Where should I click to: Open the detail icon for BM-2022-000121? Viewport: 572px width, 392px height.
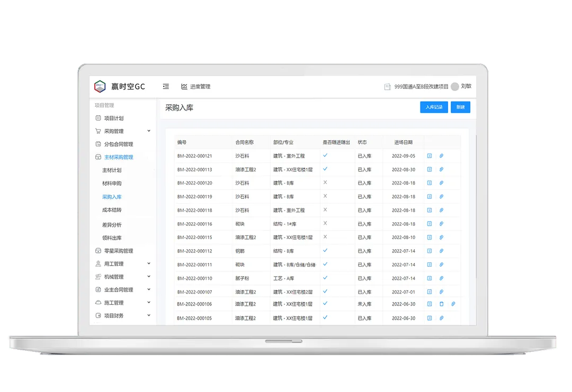pyautogui.click(x=430, y=156)
